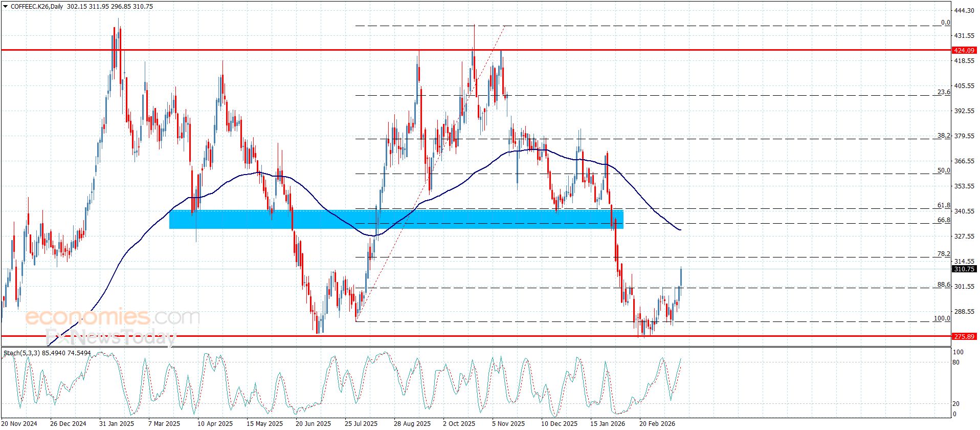The height and width of the screenshot is (430, 980).
Task: Click the 31 Jan 2025 date label
Action: 117,424
